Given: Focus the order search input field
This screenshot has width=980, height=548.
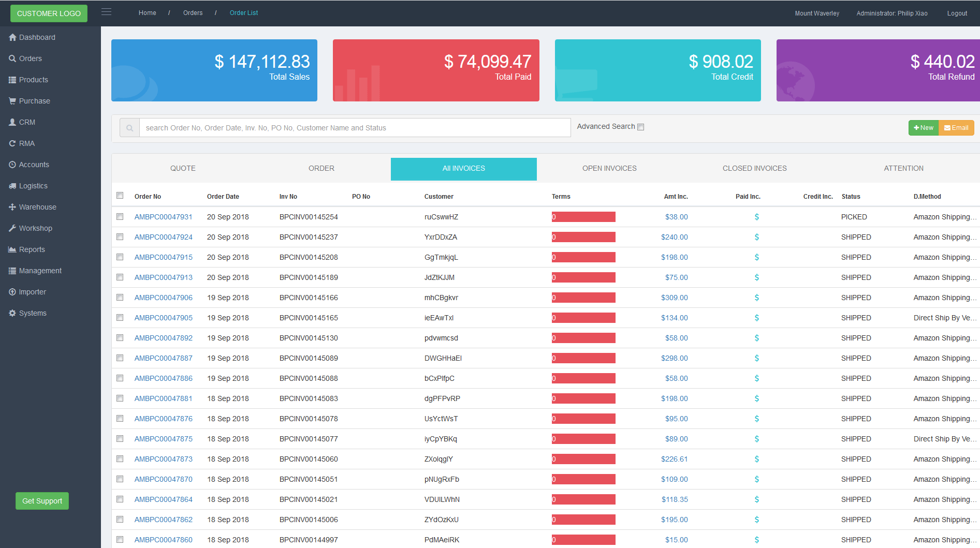Looking at the screenshot, I should (355, 128).
